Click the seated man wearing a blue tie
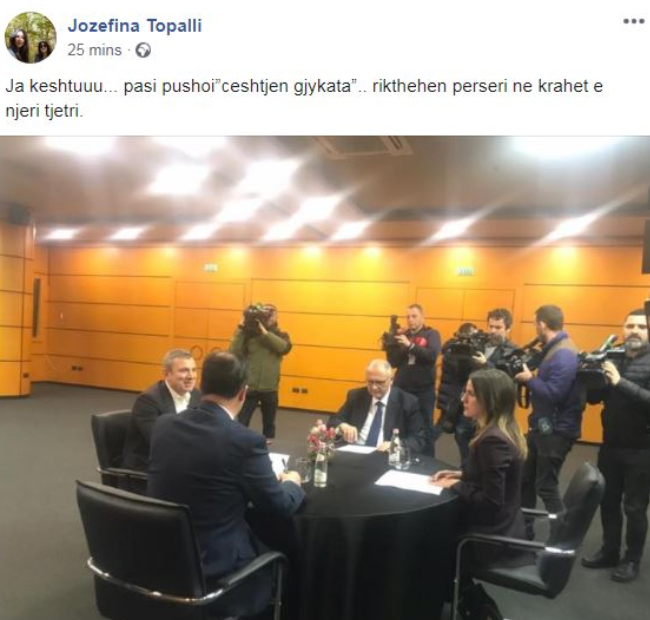 tap(377, 406)
